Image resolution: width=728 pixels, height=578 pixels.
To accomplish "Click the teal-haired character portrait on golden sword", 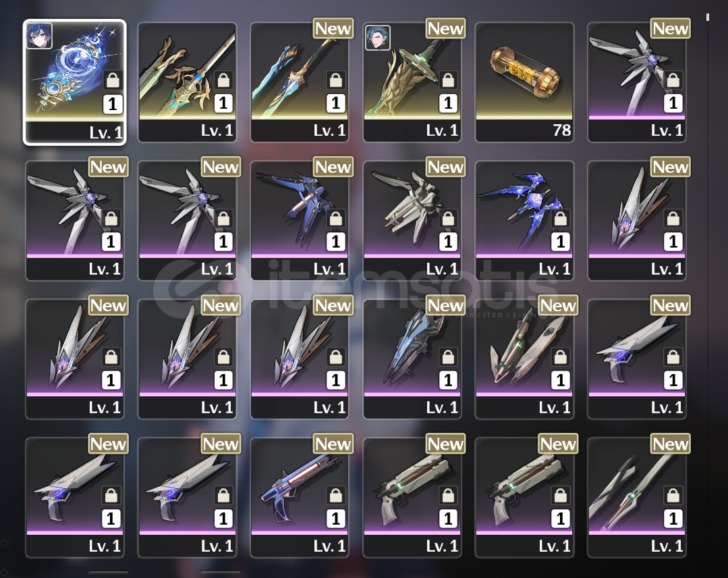I will 377,38.
